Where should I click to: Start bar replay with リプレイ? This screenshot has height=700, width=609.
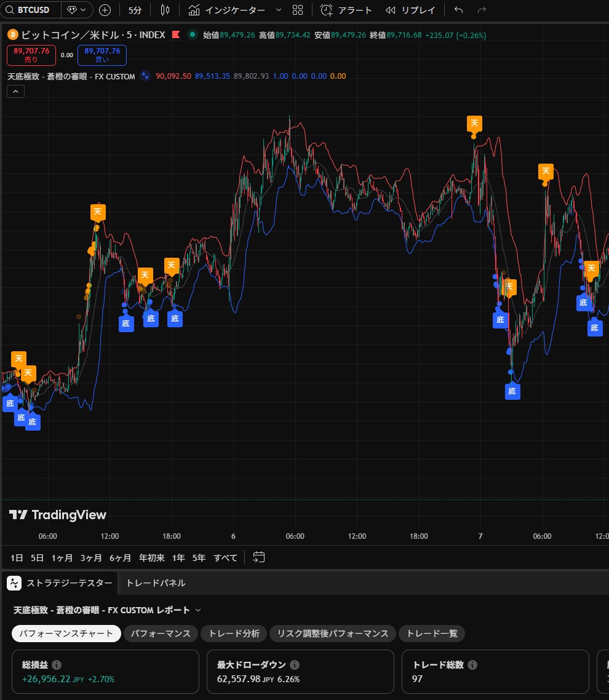[410, 10]
